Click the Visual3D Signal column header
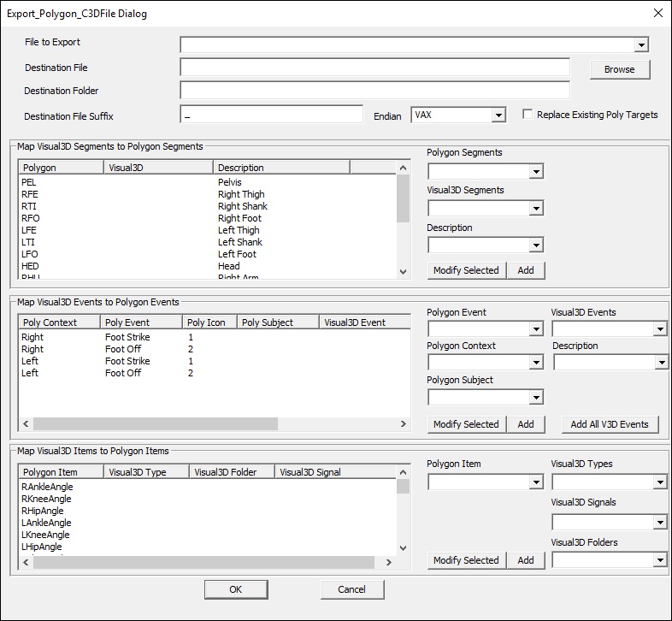672x621 pixels. 335,472
